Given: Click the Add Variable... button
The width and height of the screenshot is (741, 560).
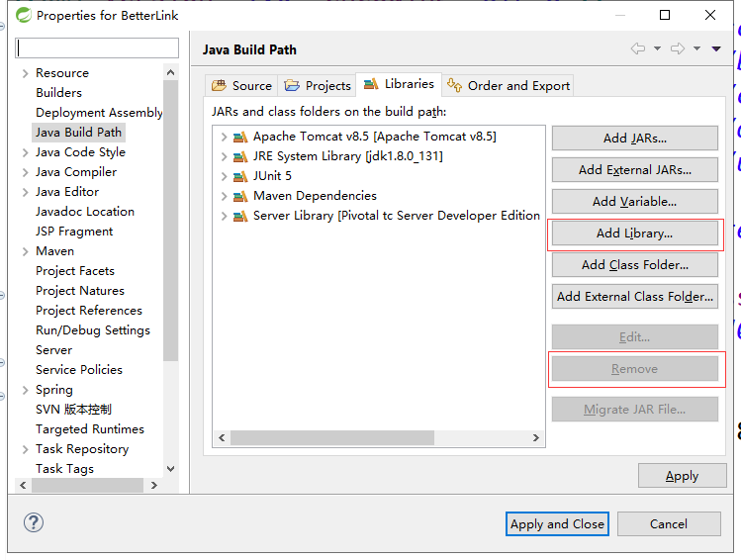Looking at the screenshot, I should 635,201.
